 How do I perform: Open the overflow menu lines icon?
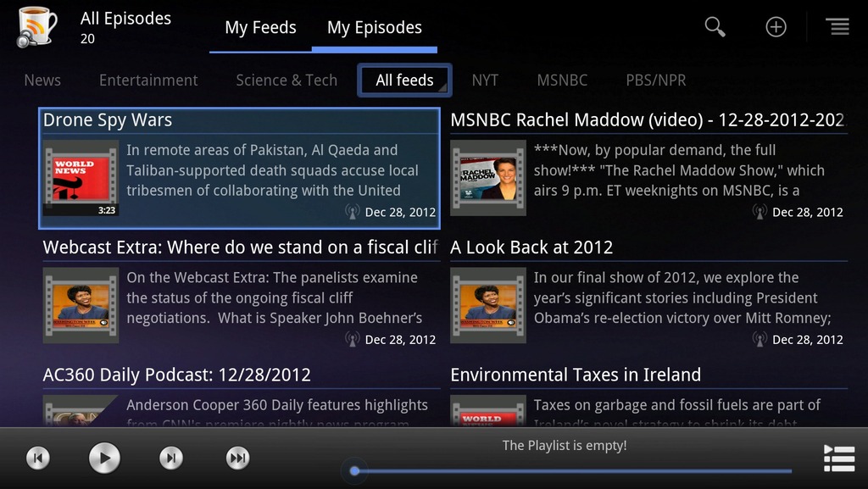pos(837,26)
